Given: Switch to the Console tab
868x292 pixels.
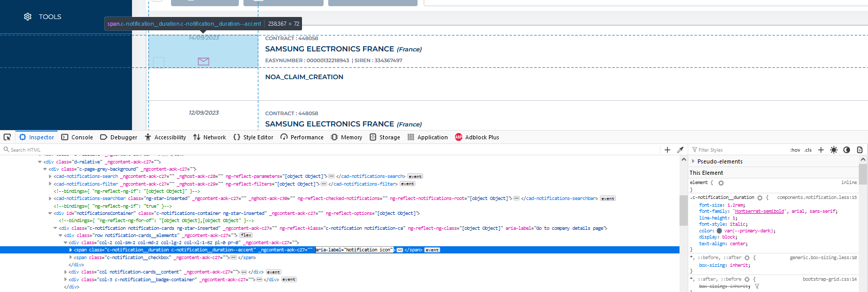Looking at the screenshot, I should [77, 137].
